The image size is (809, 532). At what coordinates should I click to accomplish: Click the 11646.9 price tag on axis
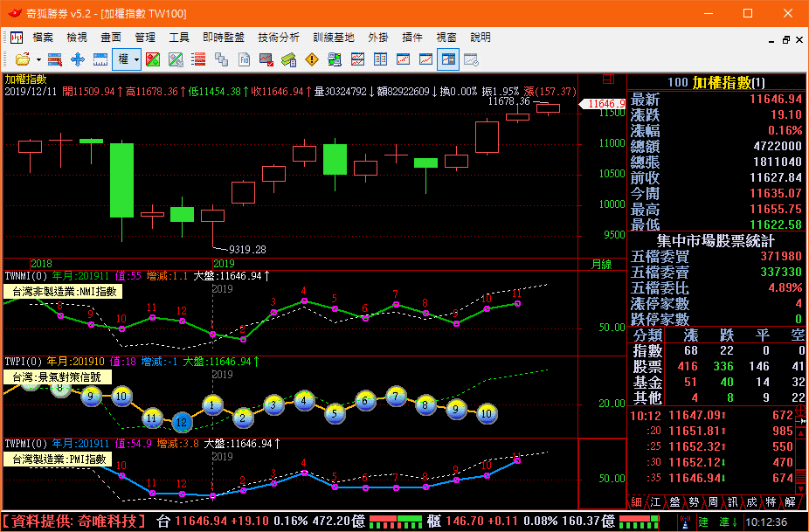(603, 104)
